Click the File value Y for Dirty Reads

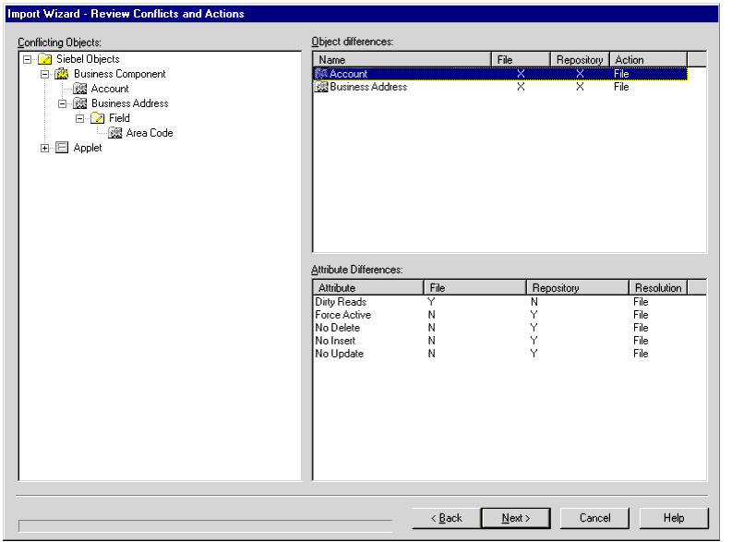pos(431,302)
